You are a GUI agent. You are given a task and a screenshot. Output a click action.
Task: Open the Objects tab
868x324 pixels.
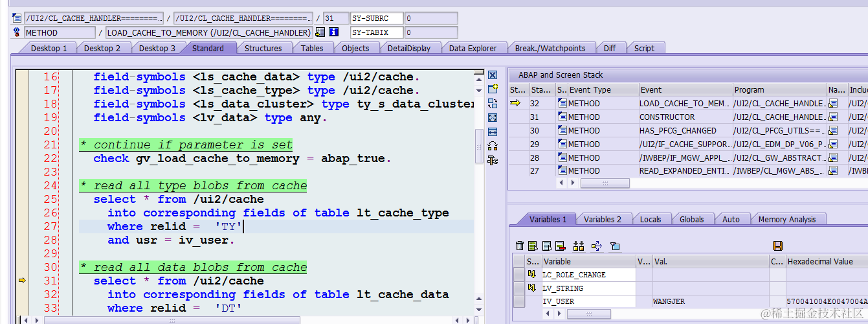click(x=355, y=48)
